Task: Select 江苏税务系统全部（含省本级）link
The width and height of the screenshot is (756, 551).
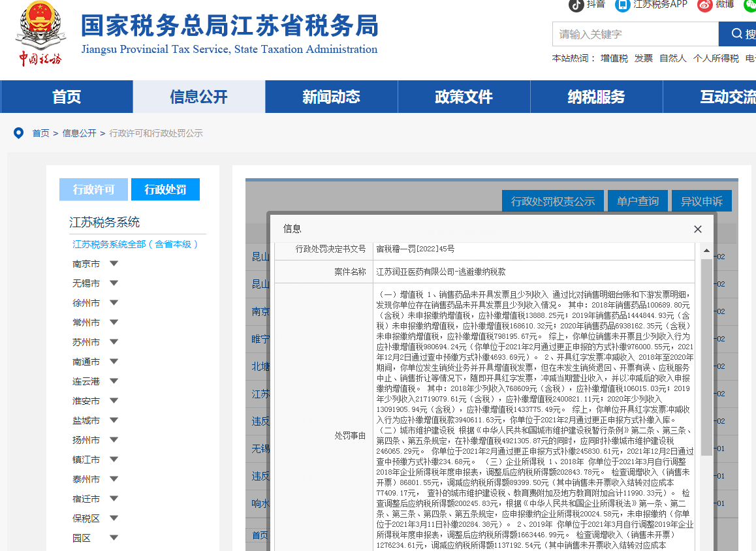Action: coord(136,244)
